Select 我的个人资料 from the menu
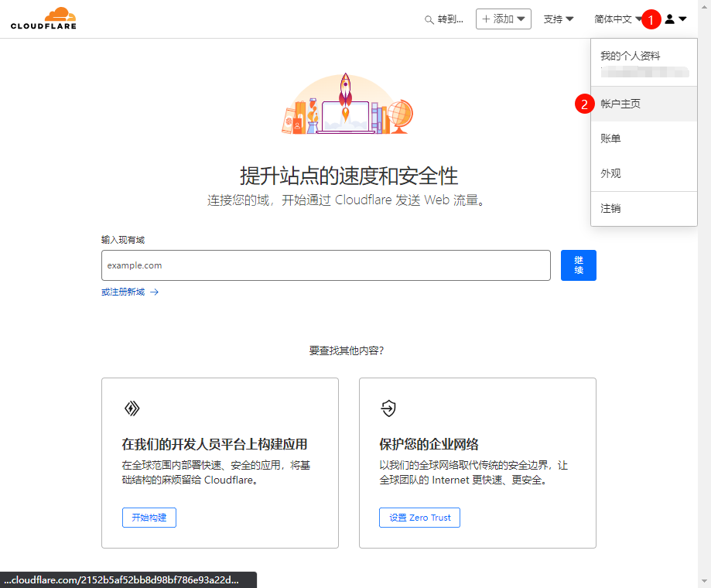The height and width of the screenshot is (588, 711). (631, 56)
